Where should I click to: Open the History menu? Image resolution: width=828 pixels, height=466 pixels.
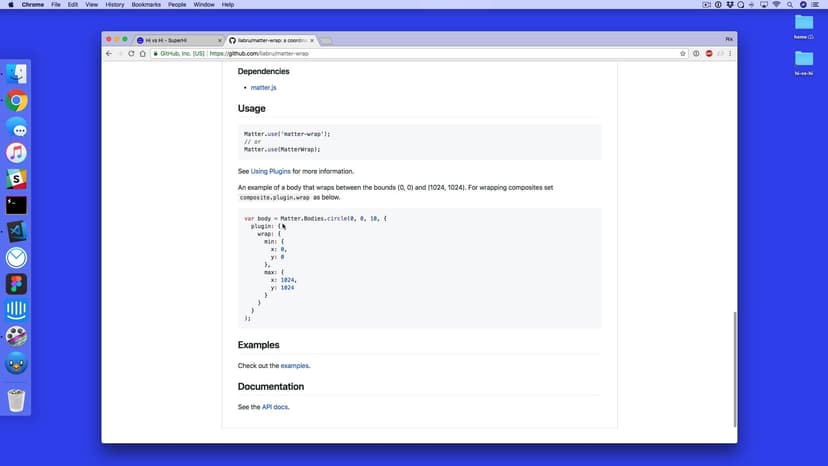[x=115, y=4]
